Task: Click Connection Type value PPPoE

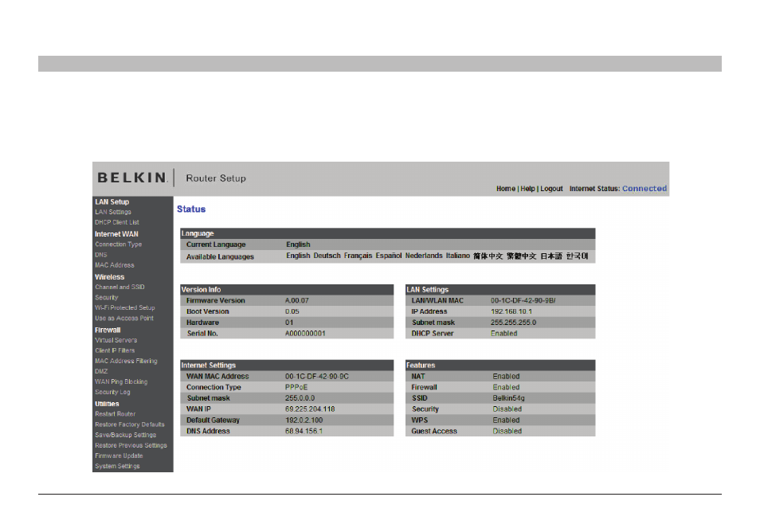Action: (x=296, y=387)
